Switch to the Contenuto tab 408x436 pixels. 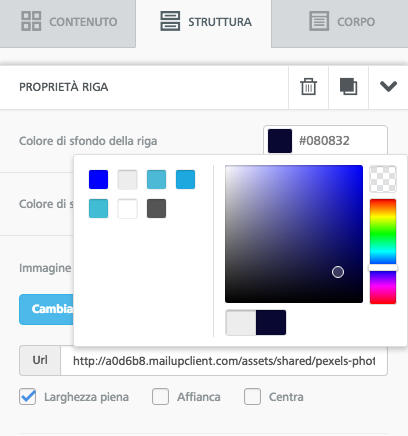pyautogui.click(x=68, y=23)
